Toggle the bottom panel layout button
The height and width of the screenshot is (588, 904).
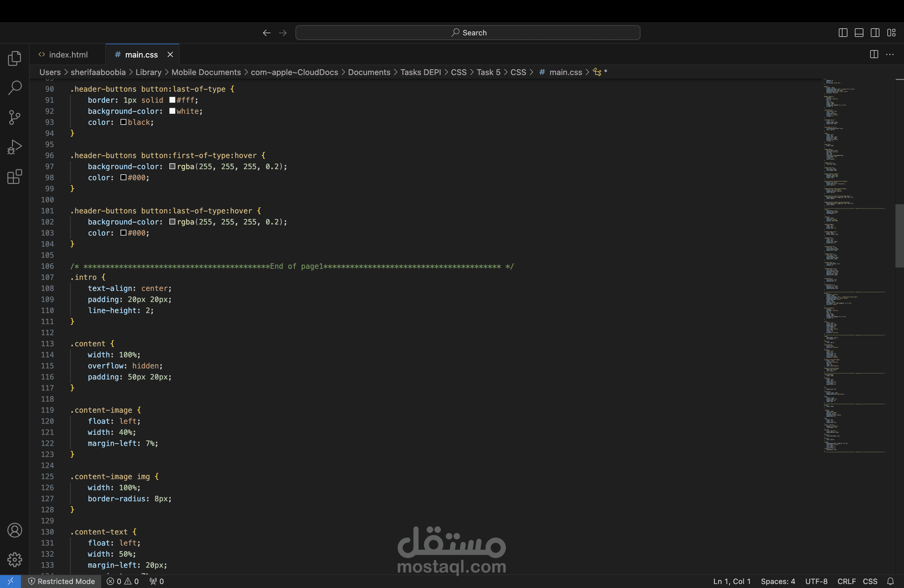pyautogui.click(x=859, y=33)
